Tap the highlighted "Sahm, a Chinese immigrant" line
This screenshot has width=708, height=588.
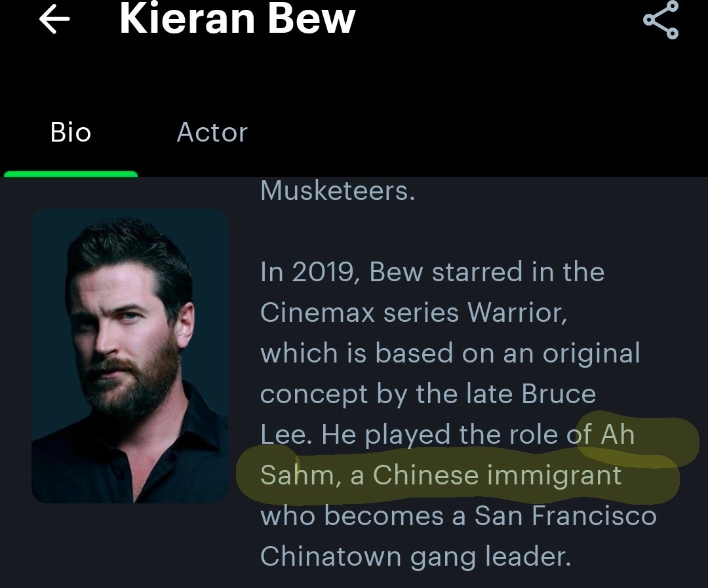(x=441, y=475)
